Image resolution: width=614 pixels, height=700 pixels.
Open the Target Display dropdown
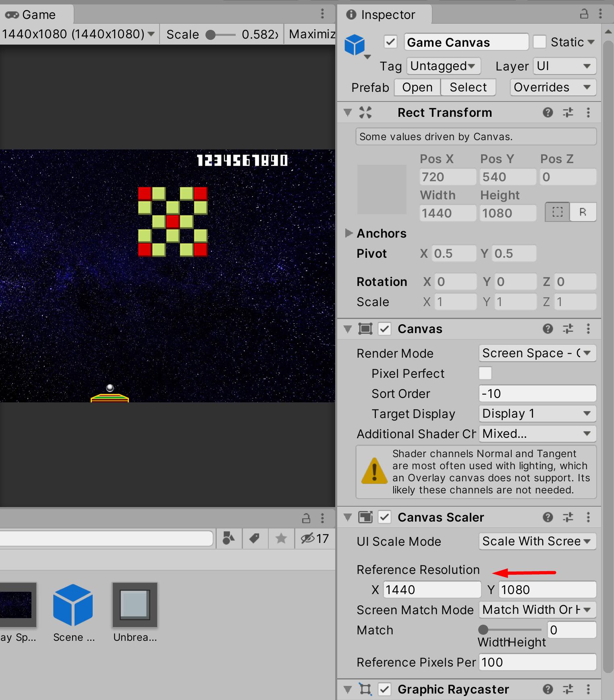(537, 413)
